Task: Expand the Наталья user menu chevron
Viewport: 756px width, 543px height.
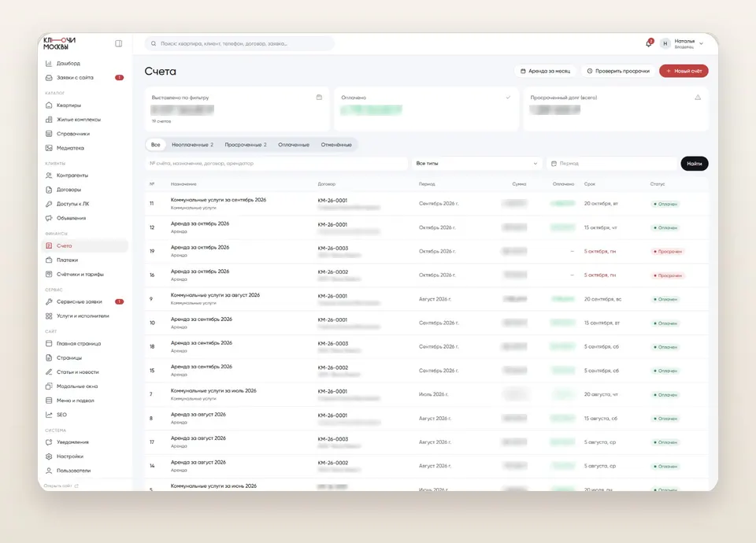Action: [x=701, y=43]
